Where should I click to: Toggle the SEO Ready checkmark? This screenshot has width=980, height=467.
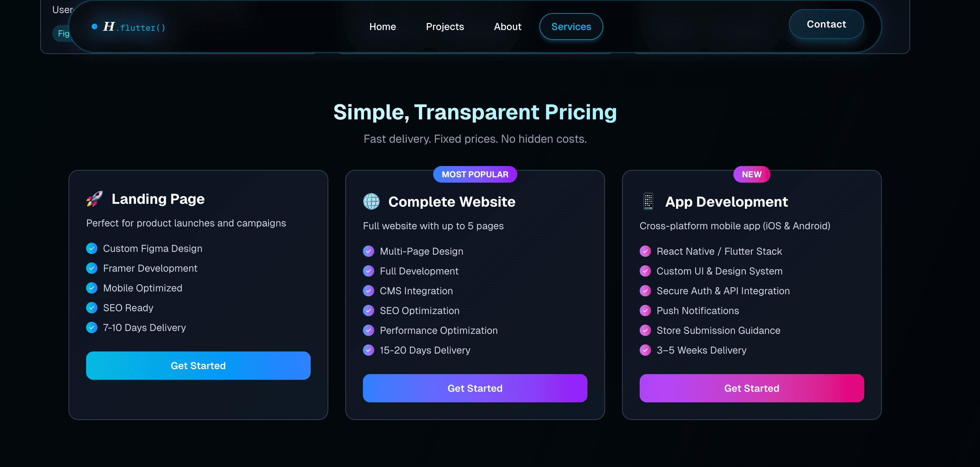coord(92,308)
